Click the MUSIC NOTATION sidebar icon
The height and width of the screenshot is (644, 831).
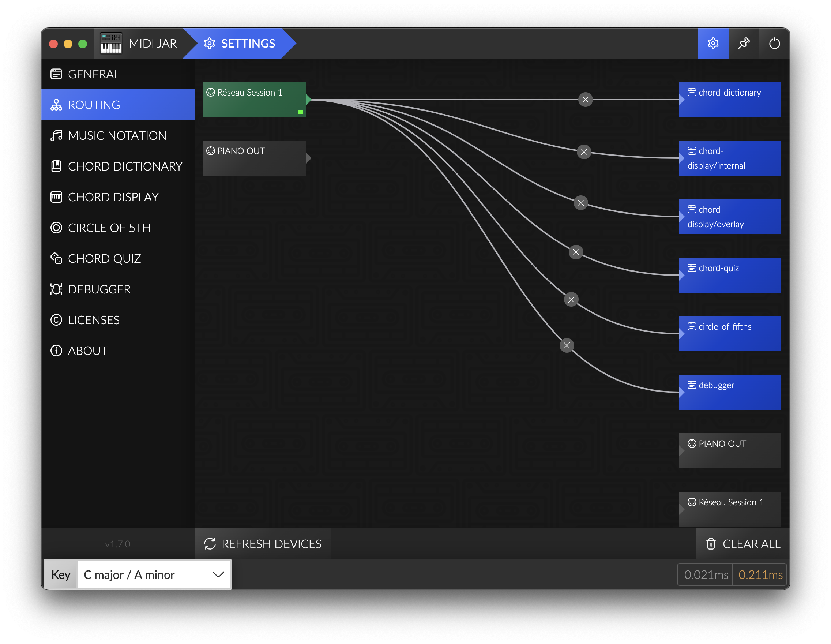click(55, 136)
